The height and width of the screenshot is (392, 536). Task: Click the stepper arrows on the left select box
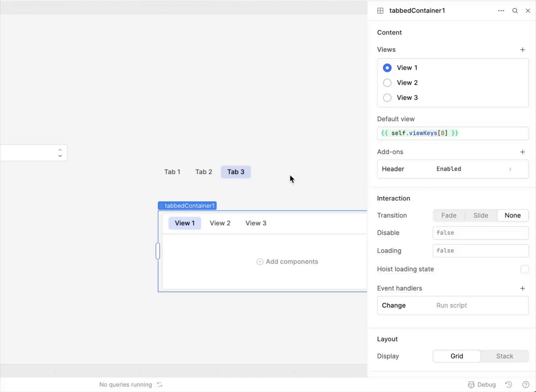[x=60, y=153]
